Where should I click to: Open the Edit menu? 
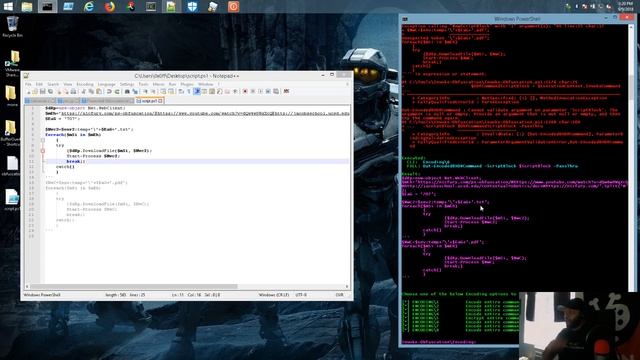39,84
